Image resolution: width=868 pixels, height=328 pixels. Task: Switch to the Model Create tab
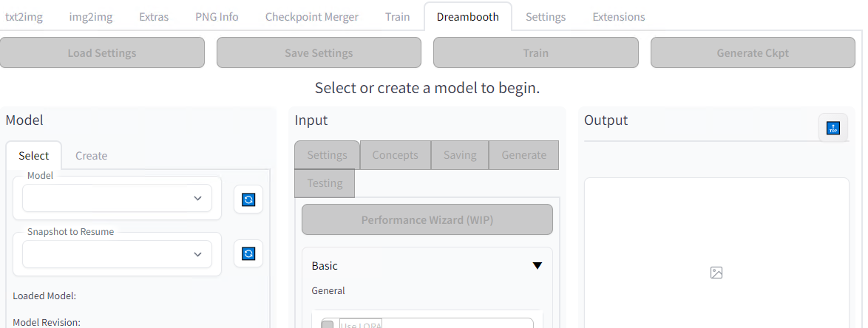point(92,155)
